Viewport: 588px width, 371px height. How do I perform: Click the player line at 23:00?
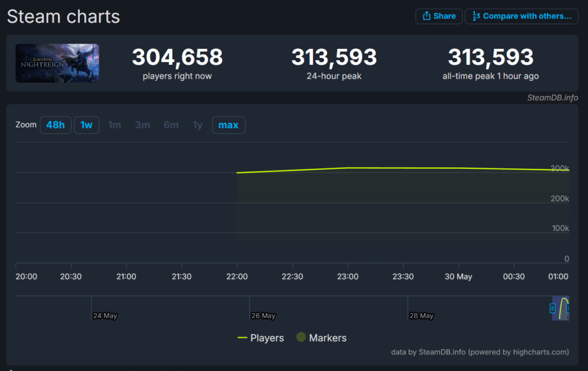(347, 168)
